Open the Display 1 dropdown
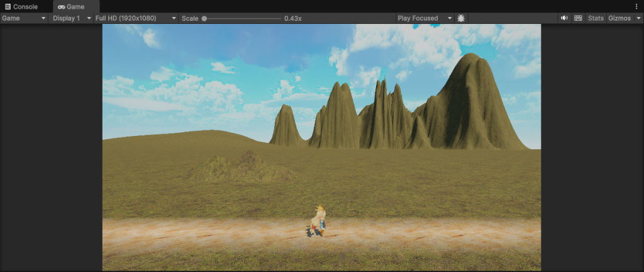The image size is (644, 272). pyautogui.click(x=70, y=18)
